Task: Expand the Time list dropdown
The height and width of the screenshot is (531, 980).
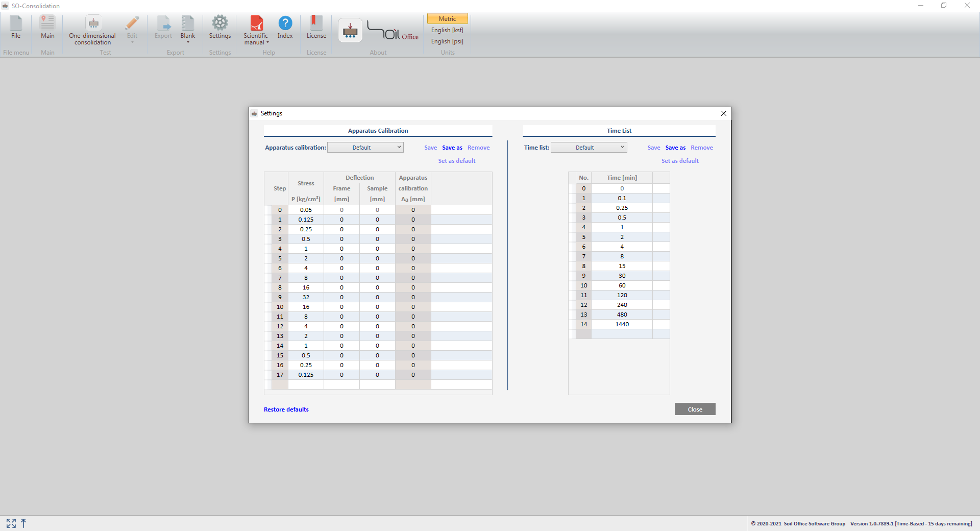Action: pyautogui.click(x=589, y=148)
